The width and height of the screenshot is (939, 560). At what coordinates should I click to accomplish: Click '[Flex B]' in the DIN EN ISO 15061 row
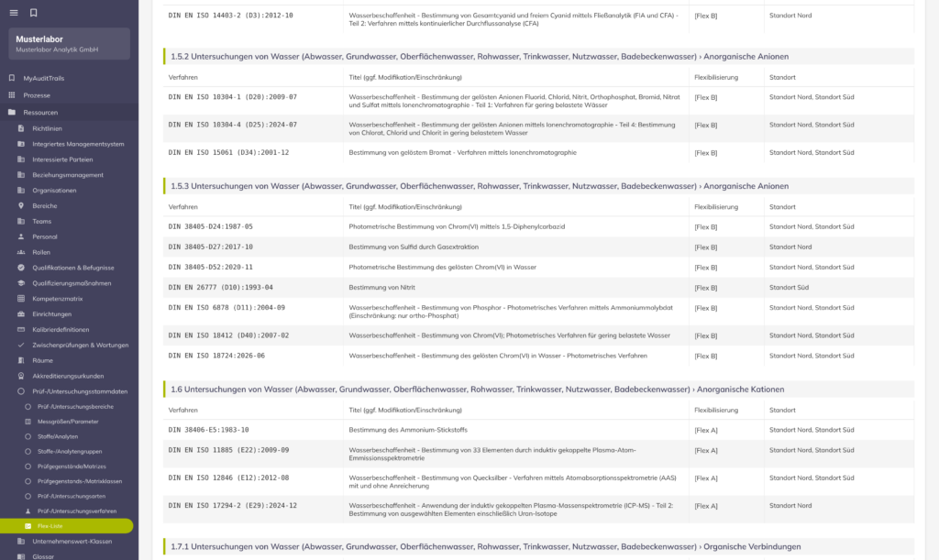pyautogui.click(x=705, y=153)
